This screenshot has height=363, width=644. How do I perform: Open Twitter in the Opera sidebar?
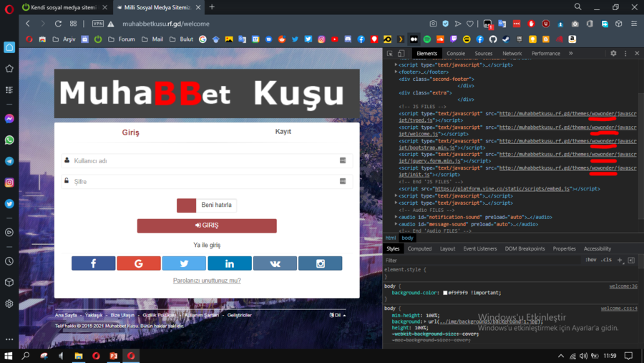(x=9, y=204)
